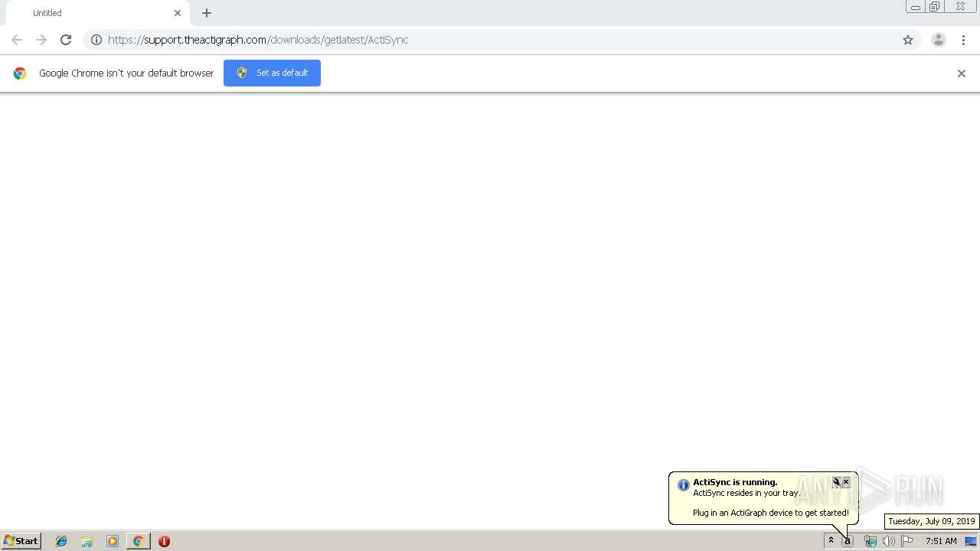Open the Windows Start menu

coord(21,541)
